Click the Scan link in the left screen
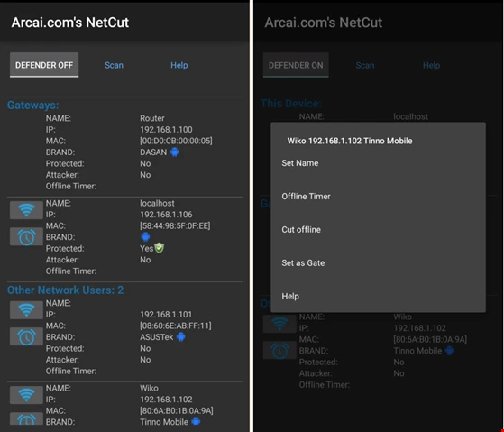The height and width of the screenshot is (432, 504). tap(114, 65)
